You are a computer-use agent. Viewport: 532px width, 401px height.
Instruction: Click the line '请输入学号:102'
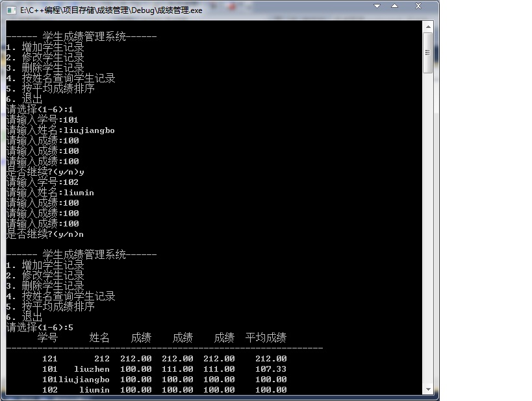tap(42, 182)
